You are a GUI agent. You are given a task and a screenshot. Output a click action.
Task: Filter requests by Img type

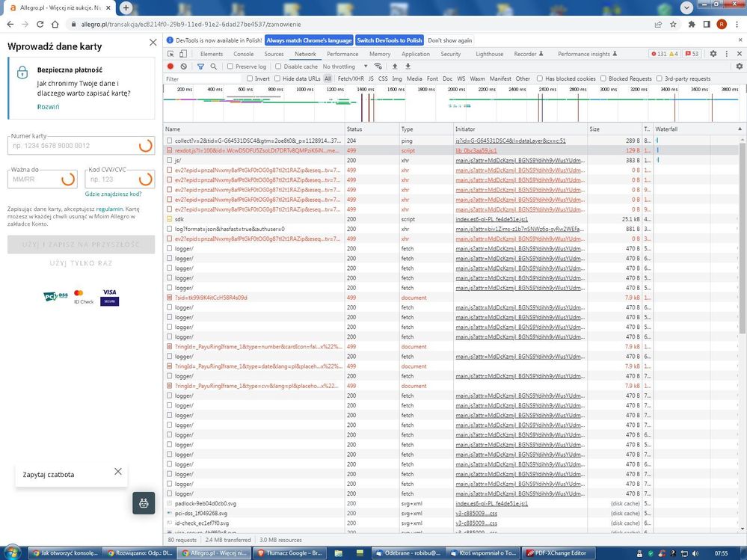point(397,79)
